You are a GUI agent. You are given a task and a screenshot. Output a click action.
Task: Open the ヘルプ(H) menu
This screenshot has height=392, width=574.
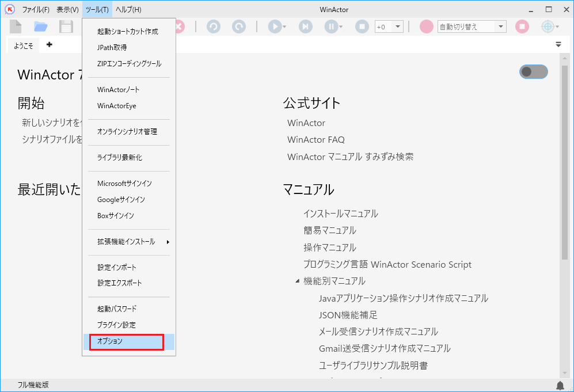click(x=128, y=10)
